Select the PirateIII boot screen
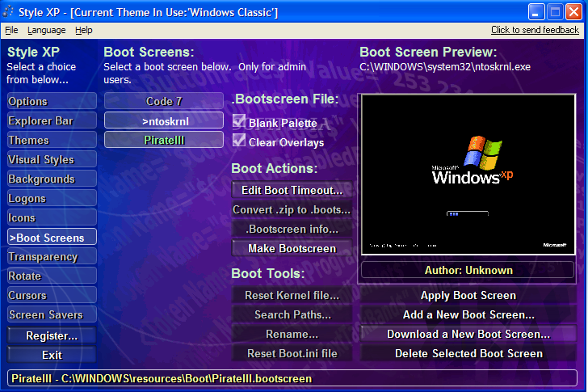Viewport: 588px width, 392px height. [164, 140]
